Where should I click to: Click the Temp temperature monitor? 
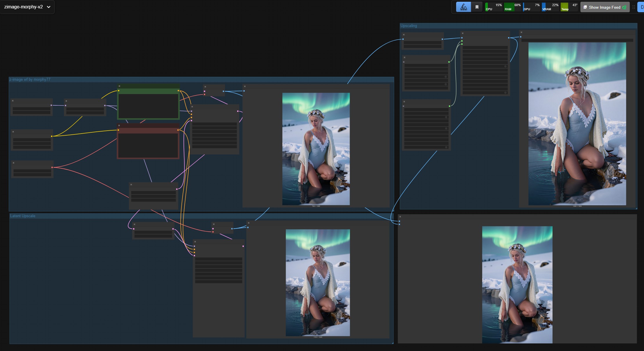pyautogui.click(x=569, y=7)
